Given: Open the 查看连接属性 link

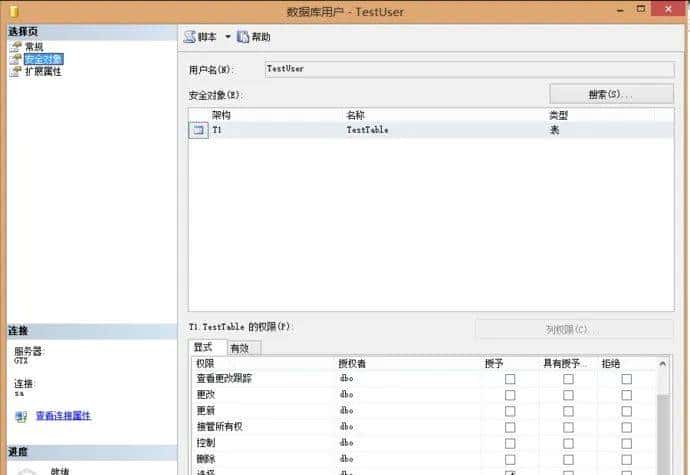Looking at the screenshot, I should (x=63, y=416).
